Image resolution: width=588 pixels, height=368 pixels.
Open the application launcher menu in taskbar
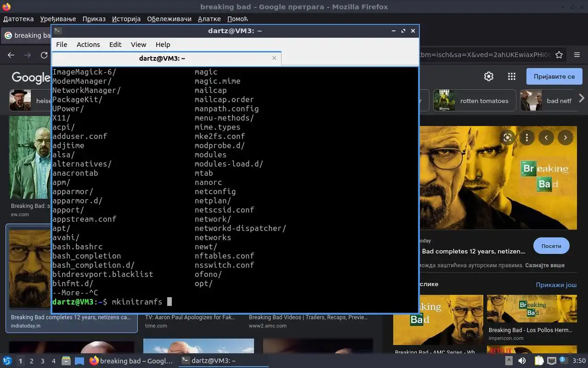coord(7,361)
